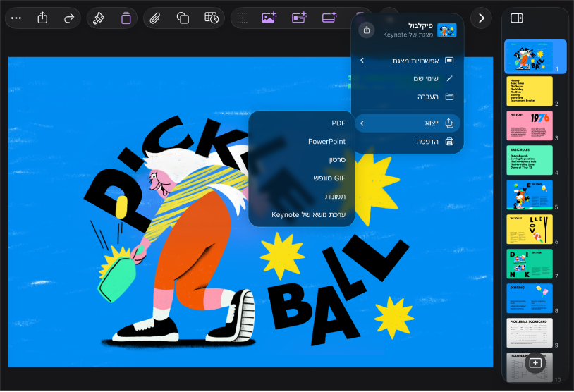Click presentation options screen icon
Viewport: 574px width, 392px height.
(x=449, y=61)
